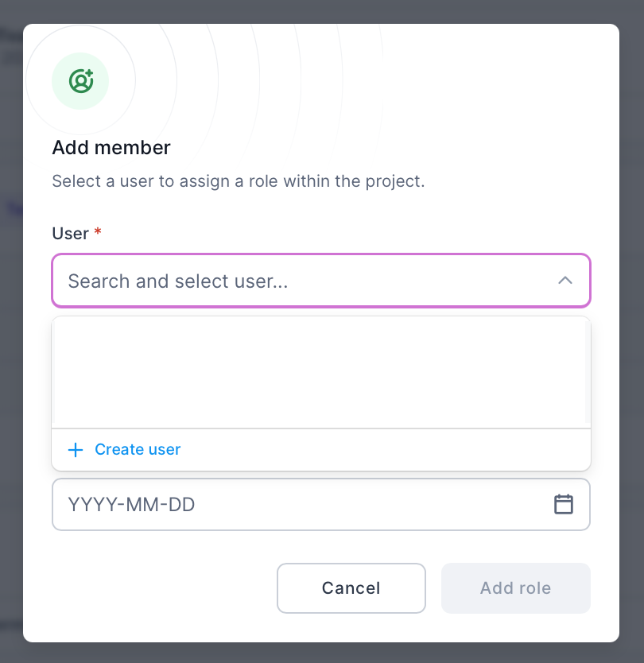Select the calendar icon in the date field
Image resolution: width=644 pixels, height=663 pixels.
click(564, 504)
